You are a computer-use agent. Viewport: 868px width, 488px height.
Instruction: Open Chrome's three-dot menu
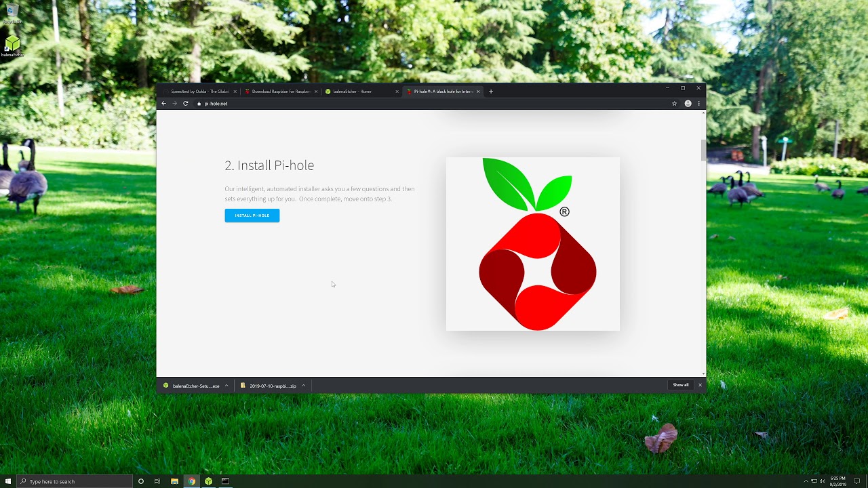click(x=699, y=104)
